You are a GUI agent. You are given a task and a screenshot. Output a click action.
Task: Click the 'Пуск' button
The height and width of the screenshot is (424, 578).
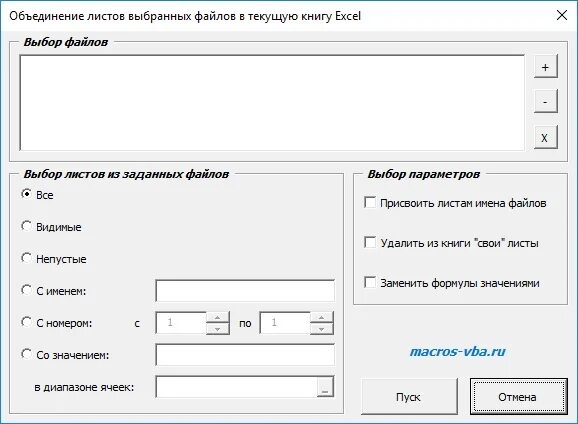pyautogui.click(x=409, y=397)
